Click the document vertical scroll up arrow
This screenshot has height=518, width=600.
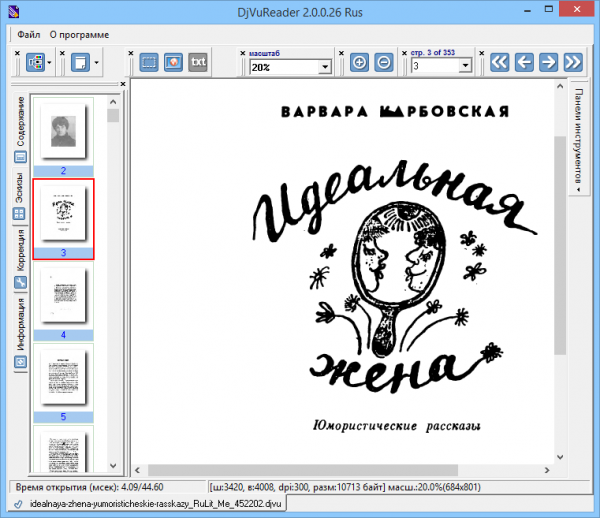pyautogui.click(x=560, y=86)
